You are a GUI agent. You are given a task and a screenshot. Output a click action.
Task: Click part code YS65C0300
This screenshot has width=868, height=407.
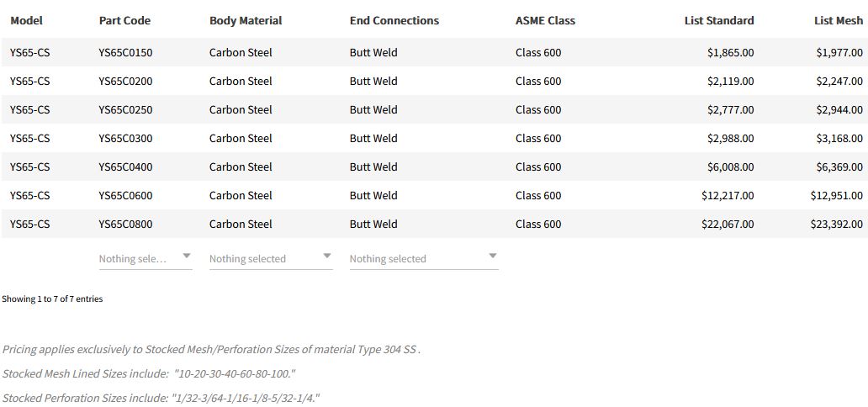tap(125, 138)
